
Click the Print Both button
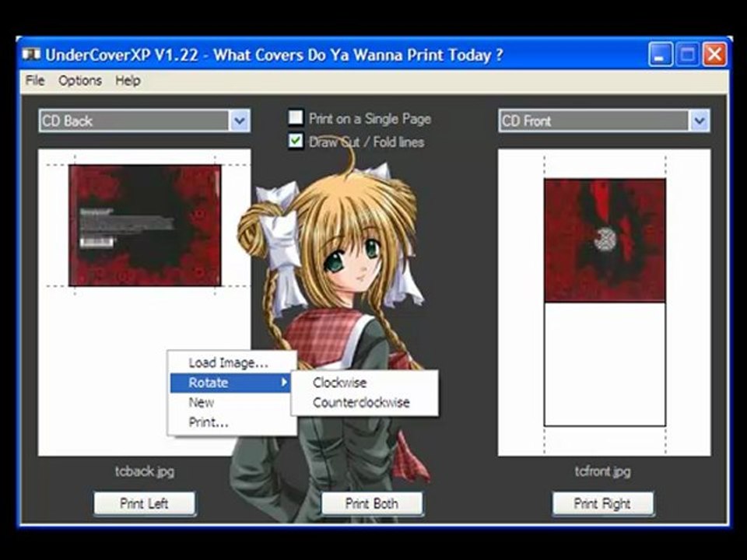pos(372,503)
